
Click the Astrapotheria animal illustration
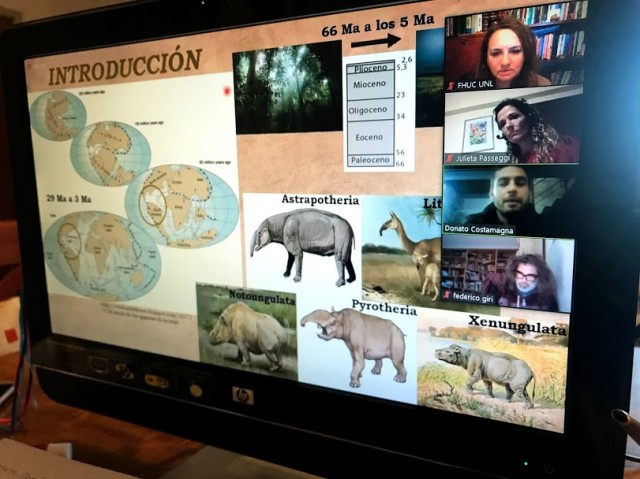[x=303, y=247]
